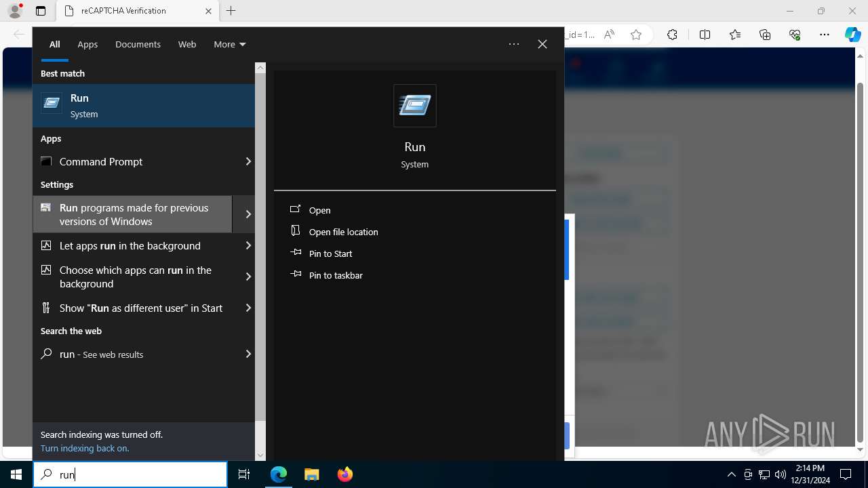
Task: Click the taskbar search box containing run
Action: pyautogui.click(x=130, y=474)
